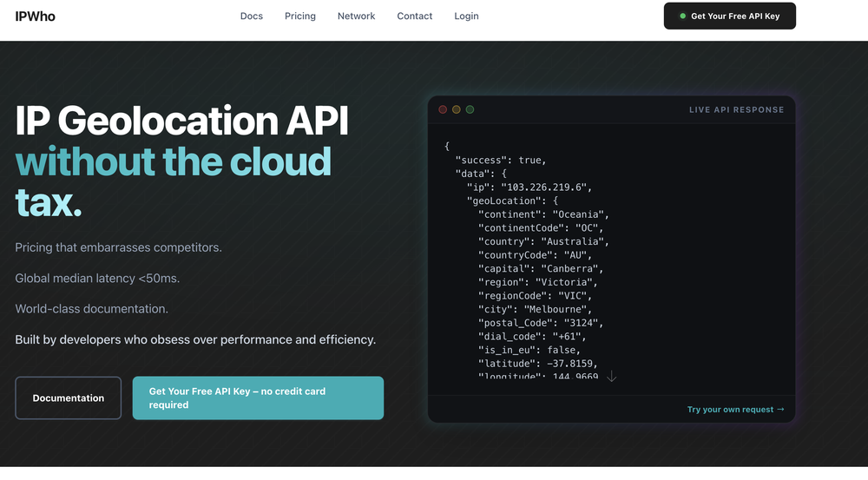Click the "regionCode": "VIC" line

tap(535, 296)
